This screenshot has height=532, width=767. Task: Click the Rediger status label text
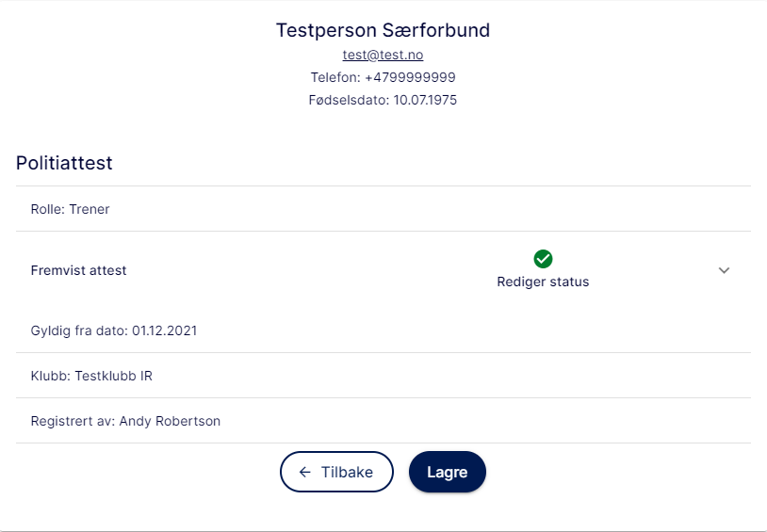pyautogui.click(x=543, y=282)
